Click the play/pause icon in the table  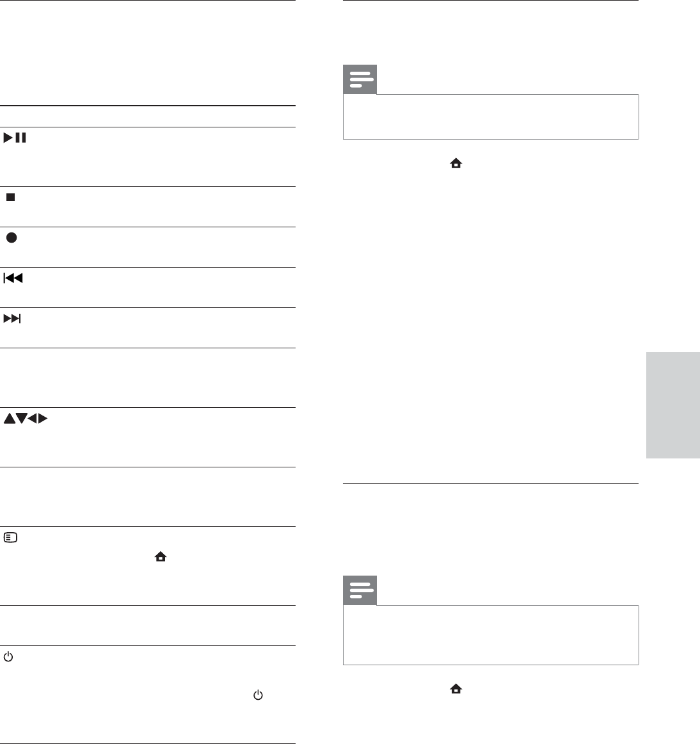tap(15, 138)
